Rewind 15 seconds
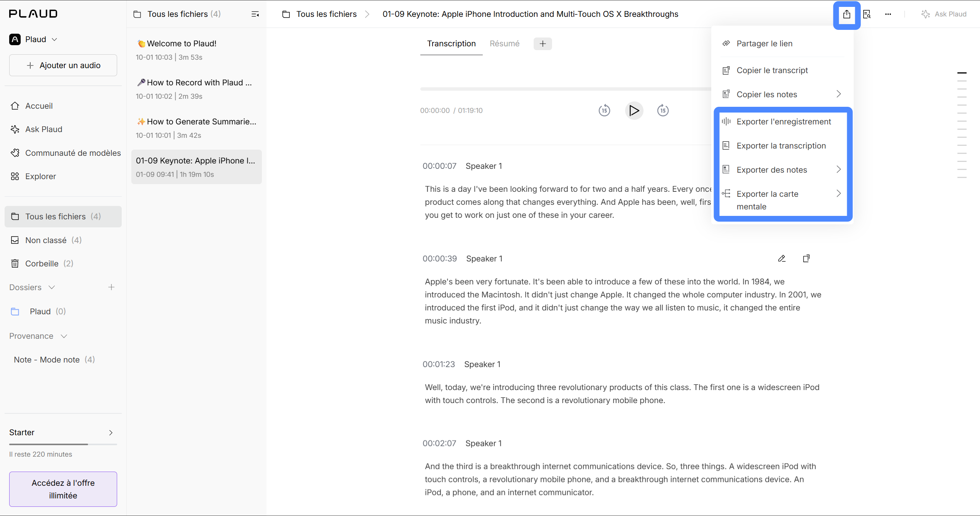The height and width of the screenshot is (516, 980). 604,111
